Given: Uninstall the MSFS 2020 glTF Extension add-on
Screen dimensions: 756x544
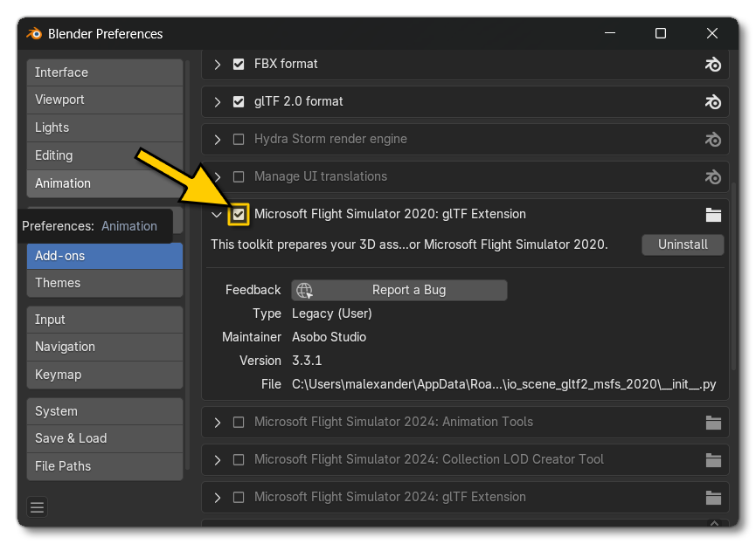Looking at the screenshot, I should (x=683, y=244).
